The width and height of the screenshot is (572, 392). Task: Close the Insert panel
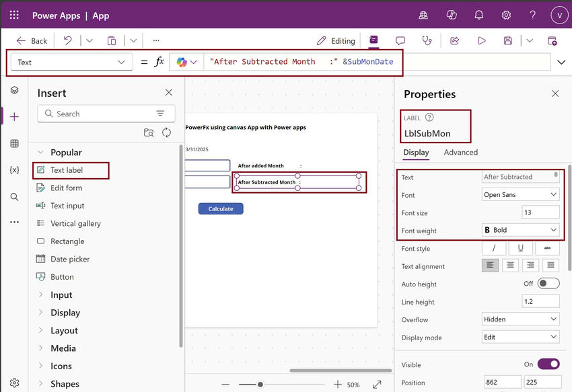(168, 93)
